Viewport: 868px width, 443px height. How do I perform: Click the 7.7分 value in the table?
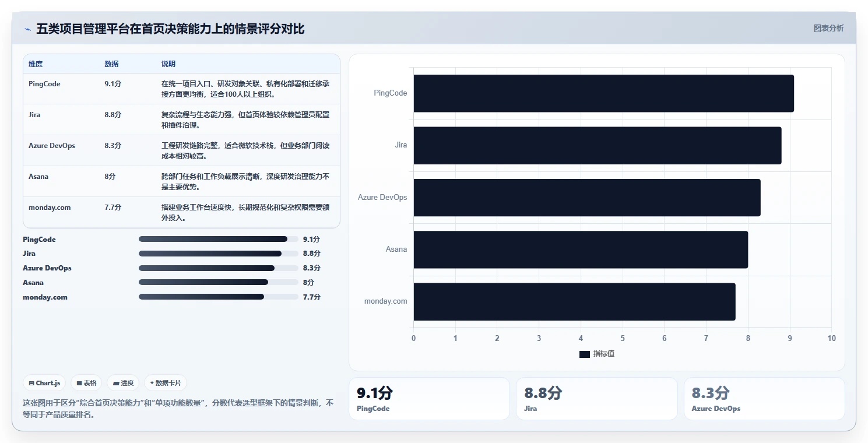[x=113, y=208]
